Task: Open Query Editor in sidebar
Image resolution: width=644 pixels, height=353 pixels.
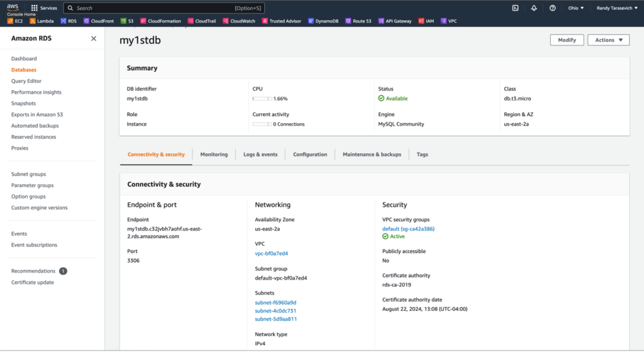Action: (26, 81)
